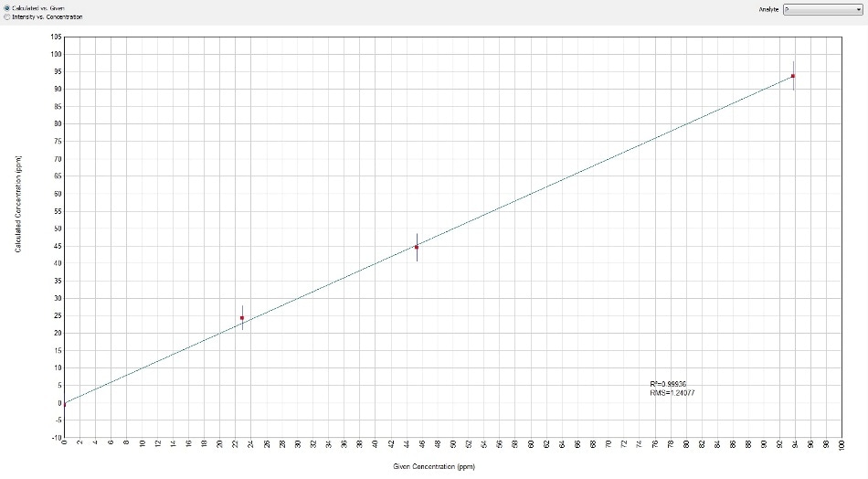
Task: Click the 105 tick label on the vertical axis
Action: click(x=56, y=37)
